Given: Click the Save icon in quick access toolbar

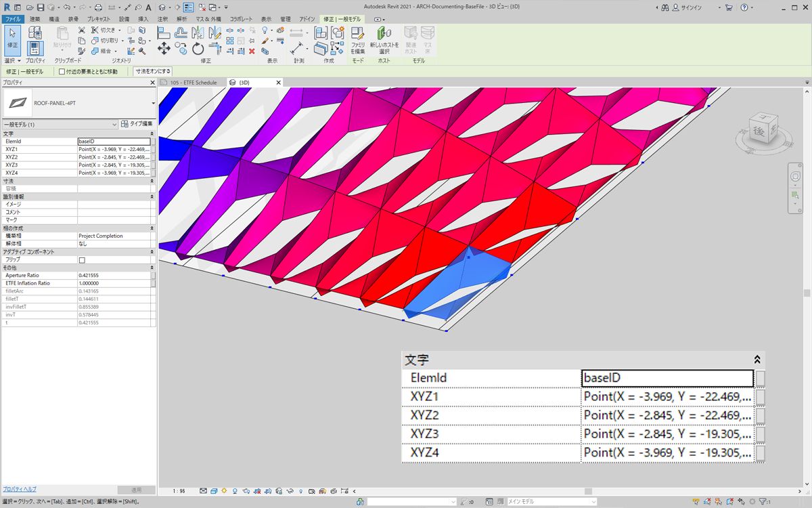Looking at the screenshot, I should click(40, 7).
